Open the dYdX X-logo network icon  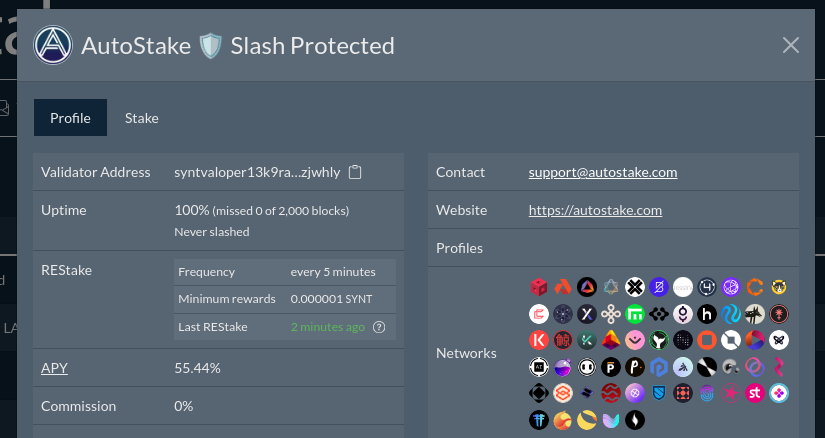(587, 314)
